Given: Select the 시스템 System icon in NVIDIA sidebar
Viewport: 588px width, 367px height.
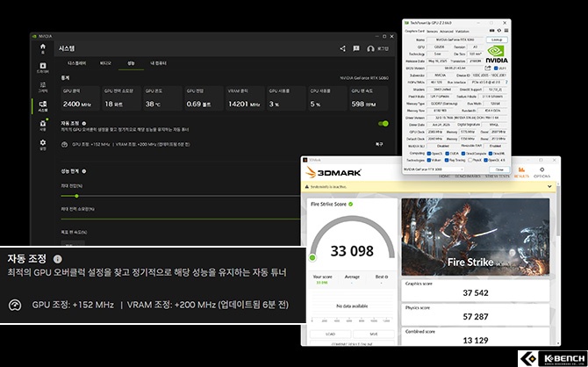Looking at the screenshot, I should pyautogui.click(x=43, y=106).
